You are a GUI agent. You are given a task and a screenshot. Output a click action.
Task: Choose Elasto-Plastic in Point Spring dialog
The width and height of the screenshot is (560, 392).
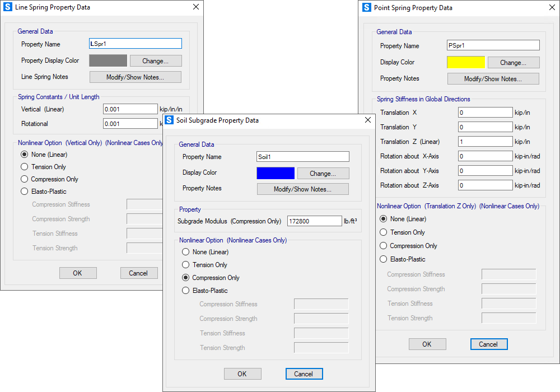[384, 259]
